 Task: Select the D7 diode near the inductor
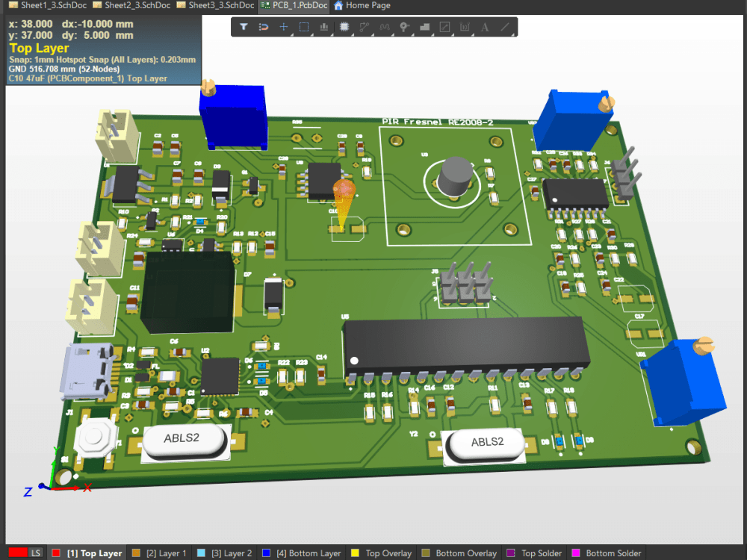tap(273, 296)
